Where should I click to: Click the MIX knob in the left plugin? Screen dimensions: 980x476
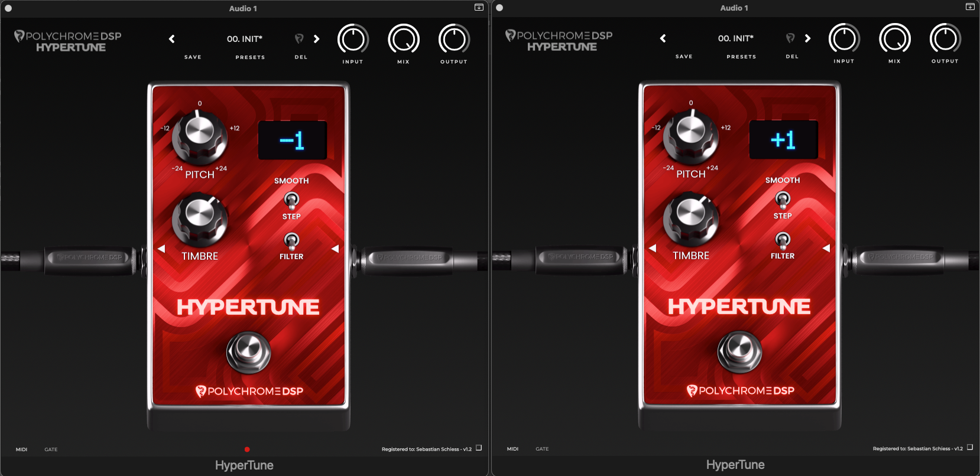[x=403, y=40]
